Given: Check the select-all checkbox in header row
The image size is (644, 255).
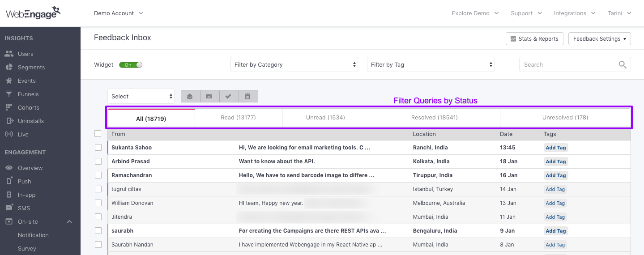Looking at the screenshot, I should click(x=98, y=133).
